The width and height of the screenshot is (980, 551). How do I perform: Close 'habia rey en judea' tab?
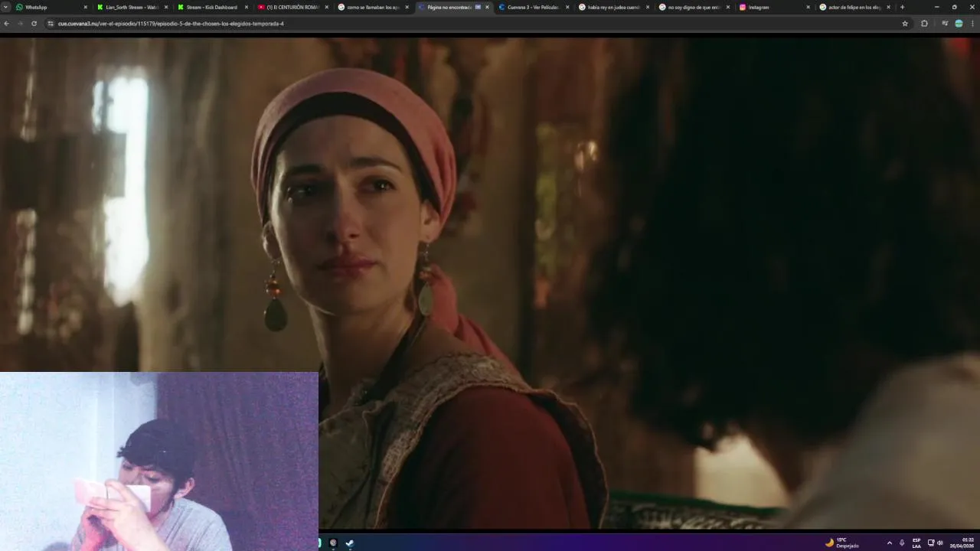[x=648, y=7]
